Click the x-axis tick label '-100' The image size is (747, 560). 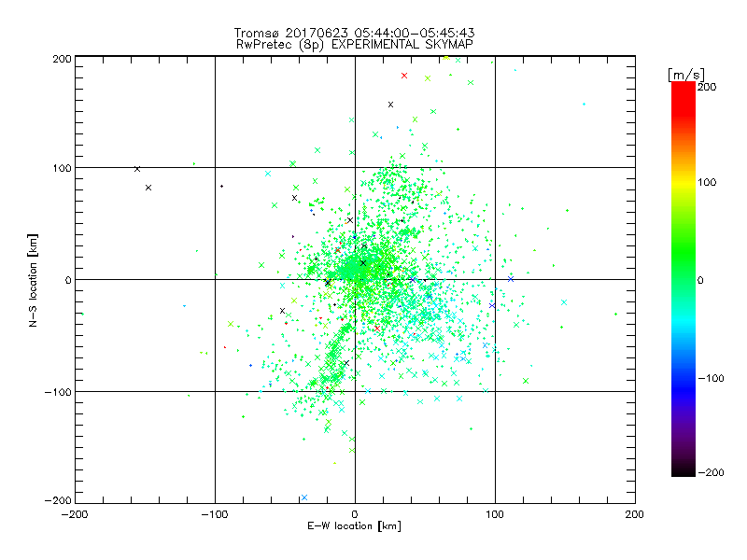tap(215, 514)
